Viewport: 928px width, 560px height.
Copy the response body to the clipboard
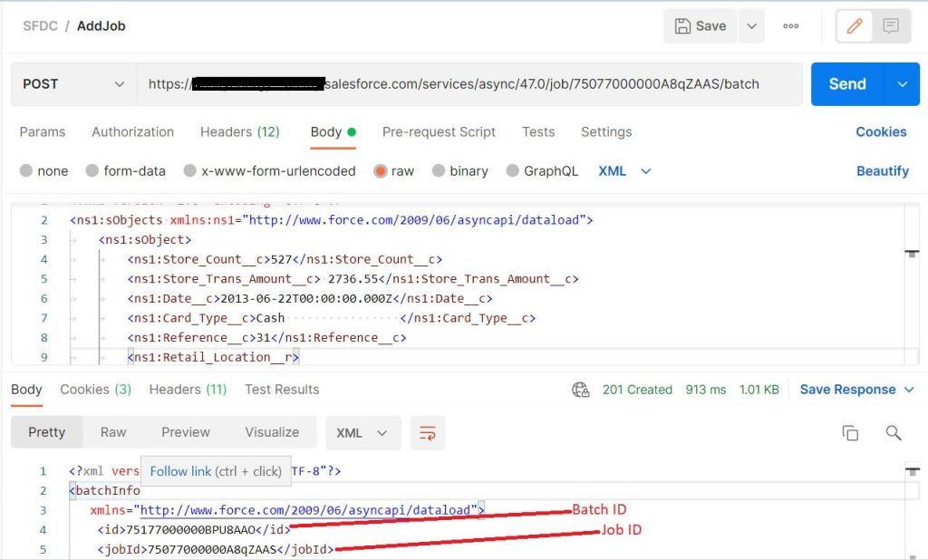(850, 433)
